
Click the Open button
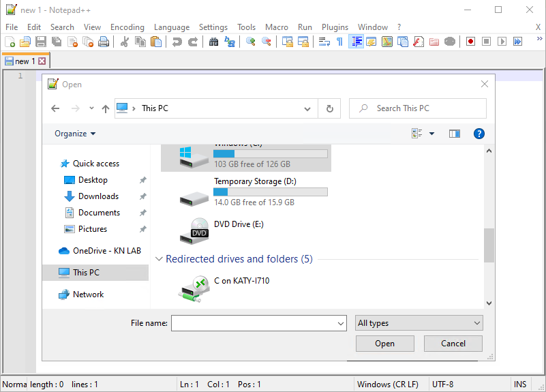click(x=384, y=344)
